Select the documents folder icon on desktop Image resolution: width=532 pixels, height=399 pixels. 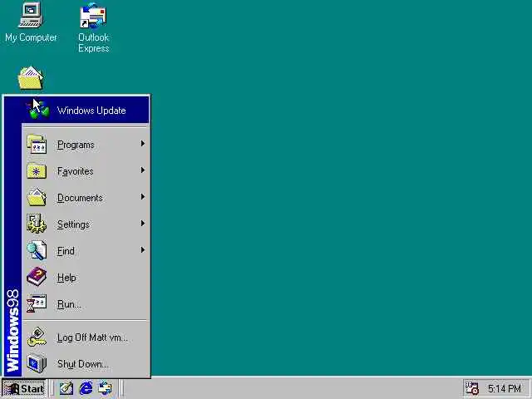[31, 78]
